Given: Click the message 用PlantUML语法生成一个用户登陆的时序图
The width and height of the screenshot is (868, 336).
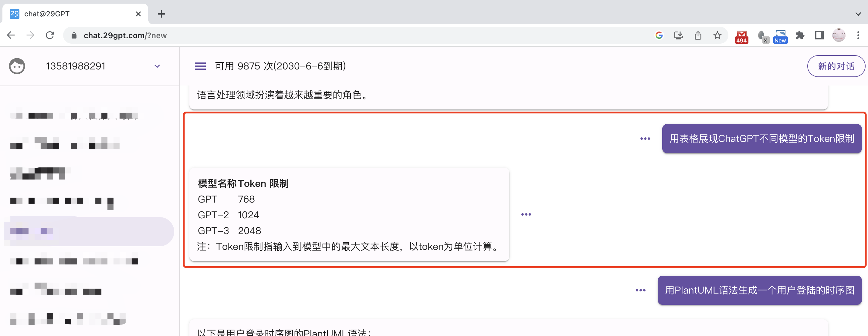Looking at the screenshot, I should pyautogui.click(x=759, y=290).
